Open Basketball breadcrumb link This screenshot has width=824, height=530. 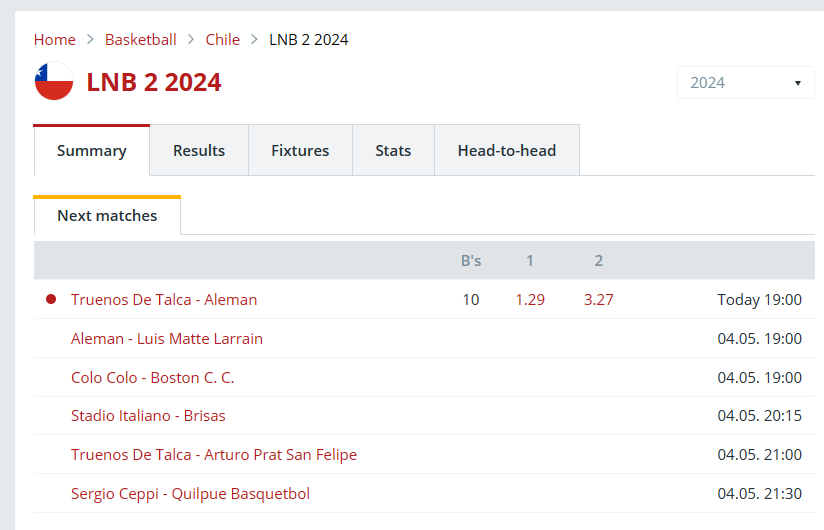pyautogui.click(x=141, y=39)
